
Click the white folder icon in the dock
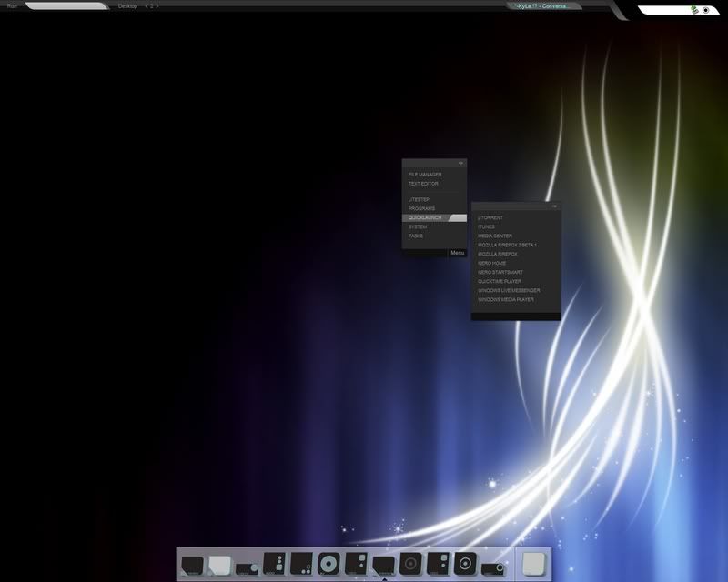(219, 565)
